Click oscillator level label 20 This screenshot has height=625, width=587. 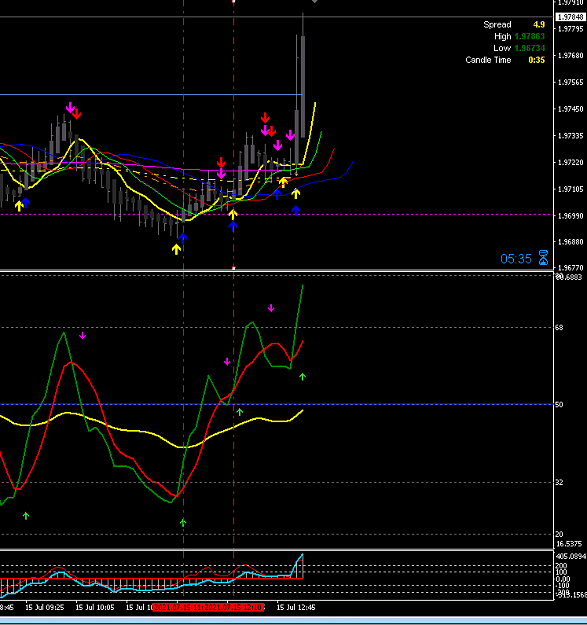559,534
